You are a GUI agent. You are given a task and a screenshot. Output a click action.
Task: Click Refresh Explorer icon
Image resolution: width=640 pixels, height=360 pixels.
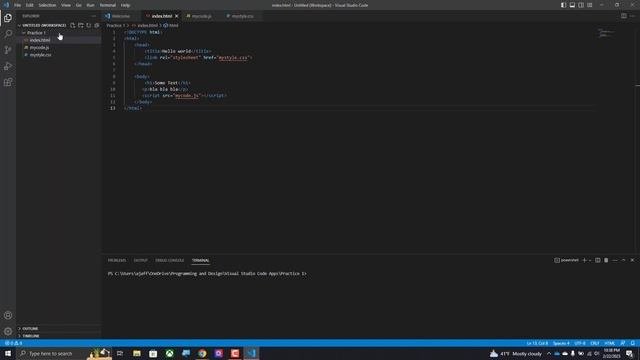(x=89, y=25)
